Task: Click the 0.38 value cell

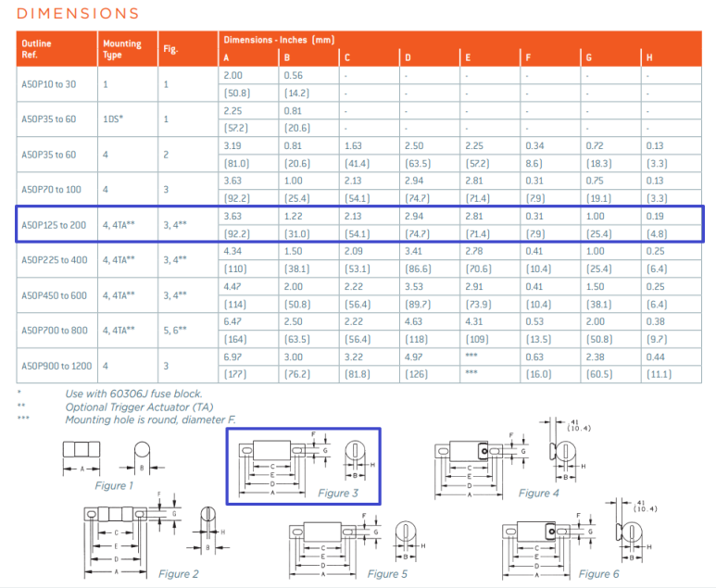Action: pos(672,322)
